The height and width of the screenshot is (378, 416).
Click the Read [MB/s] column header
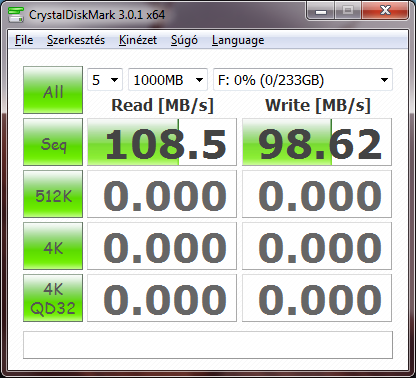pos(162,105)
